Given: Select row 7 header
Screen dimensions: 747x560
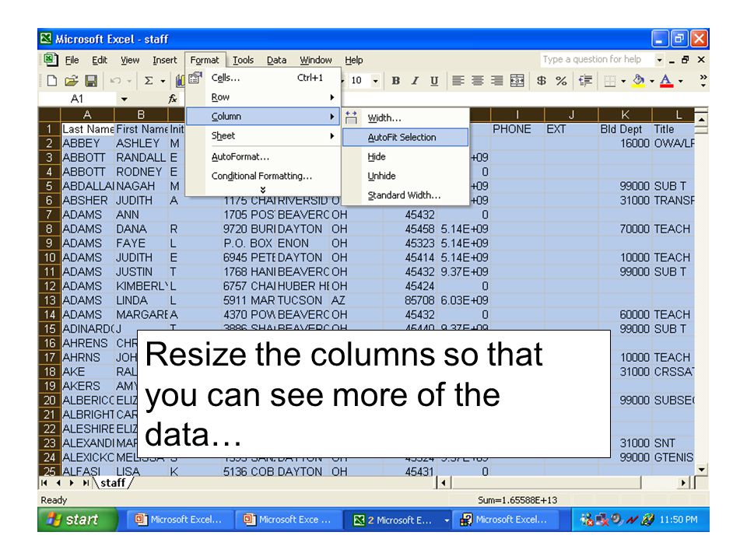Looking at the screenshot, I should click(49, 215).
